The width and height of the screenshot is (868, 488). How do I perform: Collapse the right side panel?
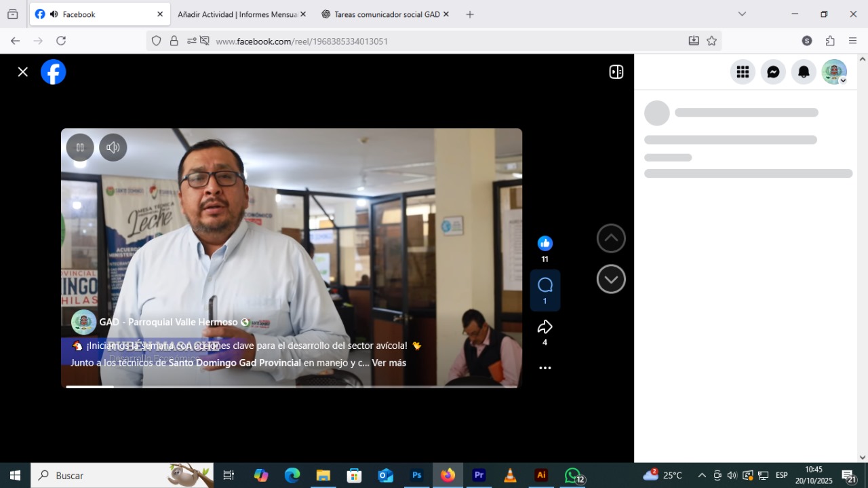point(616,72)
